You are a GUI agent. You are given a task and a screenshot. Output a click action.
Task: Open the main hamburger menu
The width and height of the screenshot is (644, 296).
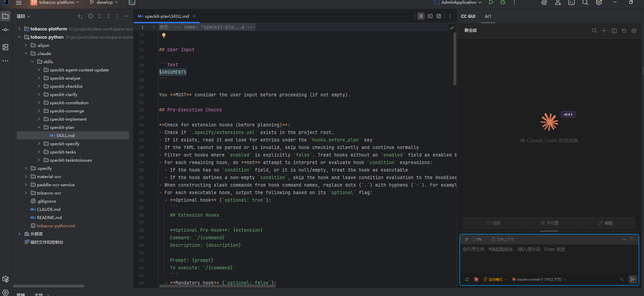point(19,3)
